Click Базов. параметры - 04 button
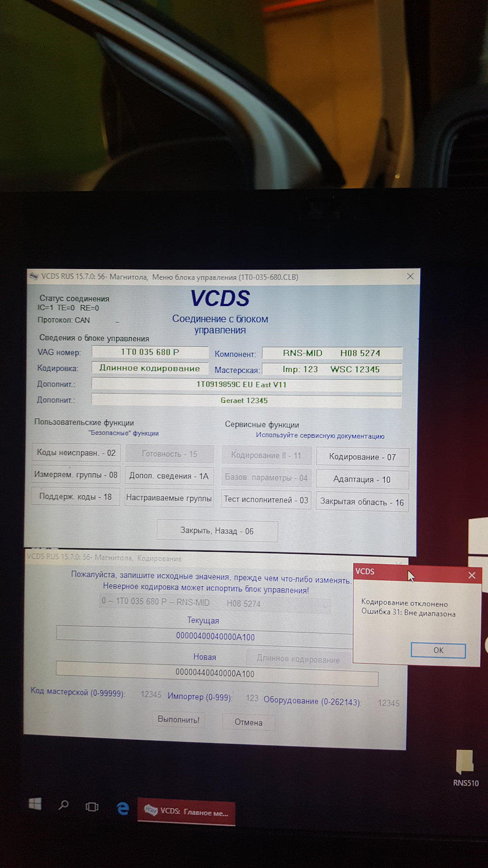The image size is (488, 868). click(x=266, y=477)
